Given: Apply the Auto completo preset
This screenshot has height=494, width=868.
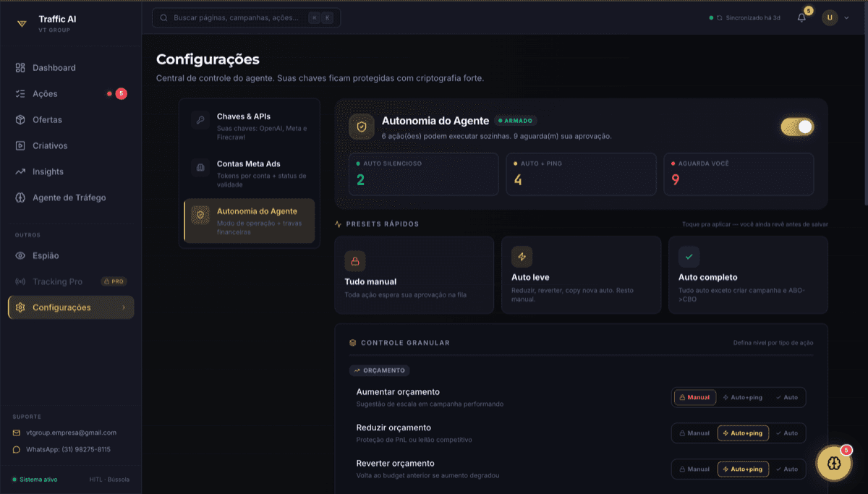Looking at the screenshot, I should (748, 275).
